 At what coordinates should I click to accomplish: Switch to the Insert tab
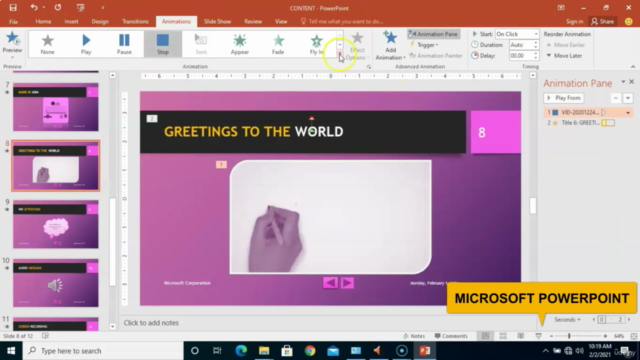(x=71, y=22)
